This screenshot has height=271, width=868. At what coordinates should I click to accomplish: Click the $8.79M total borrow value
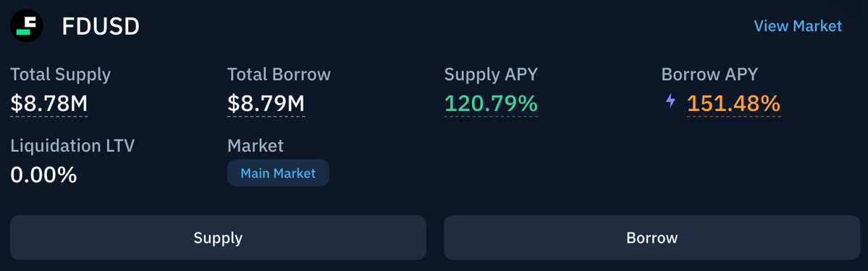click(x=266, y=104)
